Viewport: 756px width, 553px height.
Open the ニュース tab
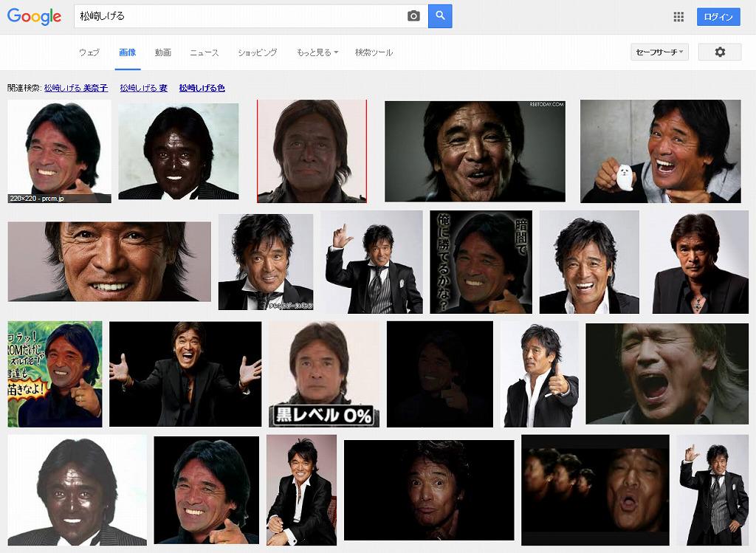204,52
